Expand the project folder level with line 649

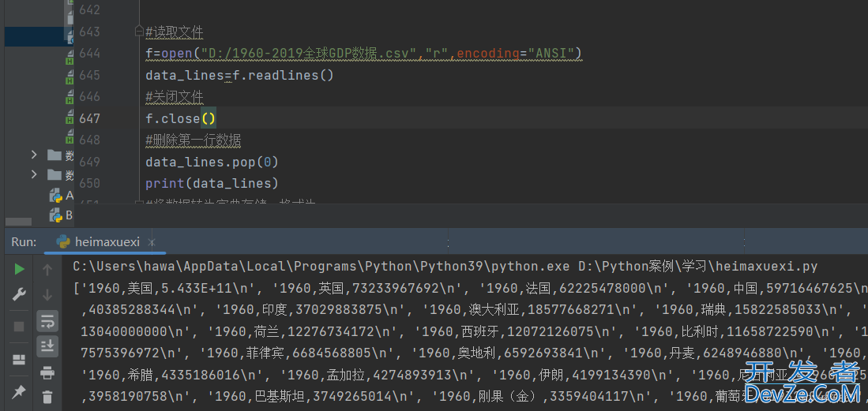pos(34,155)
